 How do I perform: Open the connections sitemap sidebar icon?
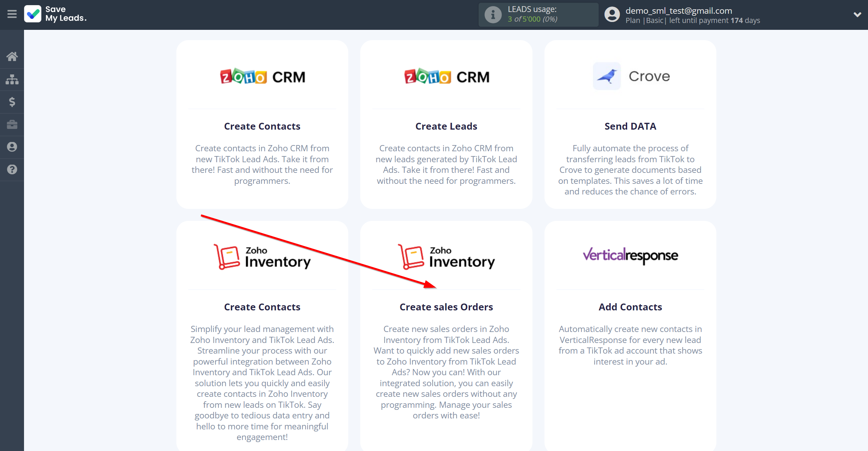pyautogui.click(x=12, y=79)
